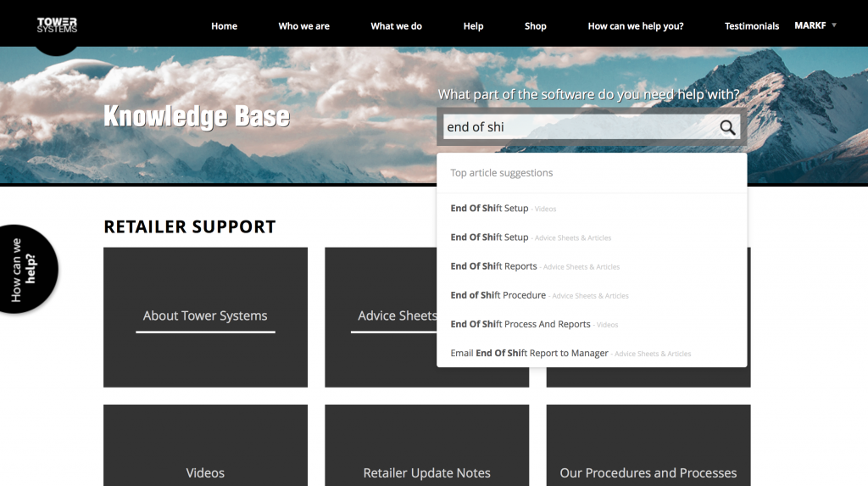This screenshot has width=868, height=486.
Task: Select End Of Shift Process And Reports suggestion
Action: pos(591,324)
